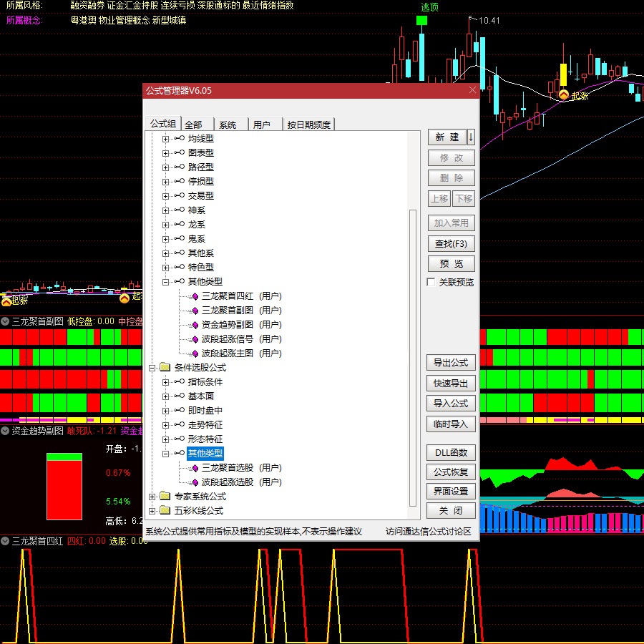Viewport: 644px width, 644px height.
Task: Click the 导入公式 button
Action: pos(451,404)
